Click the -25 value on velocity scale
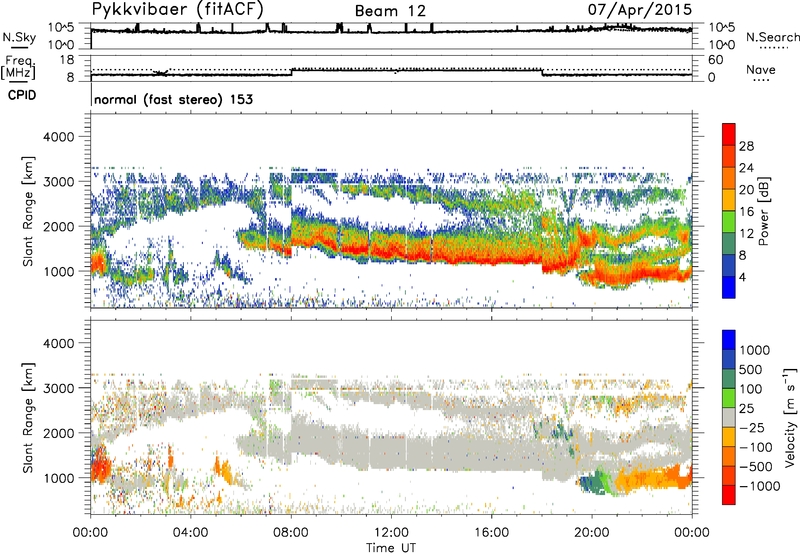Image resolution: width=800 pixels, height=554 pixels. point(752,427)
